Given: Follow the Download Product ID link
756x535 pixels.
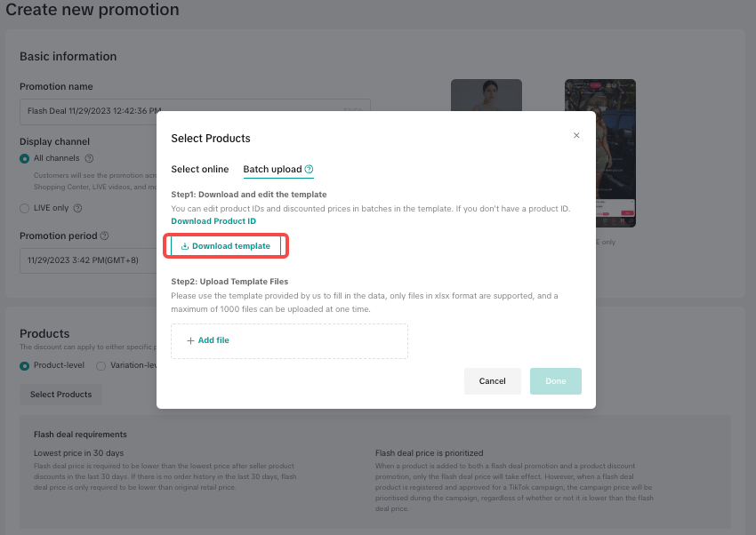Looking at the screenshot, I should (x=213, y=221).
